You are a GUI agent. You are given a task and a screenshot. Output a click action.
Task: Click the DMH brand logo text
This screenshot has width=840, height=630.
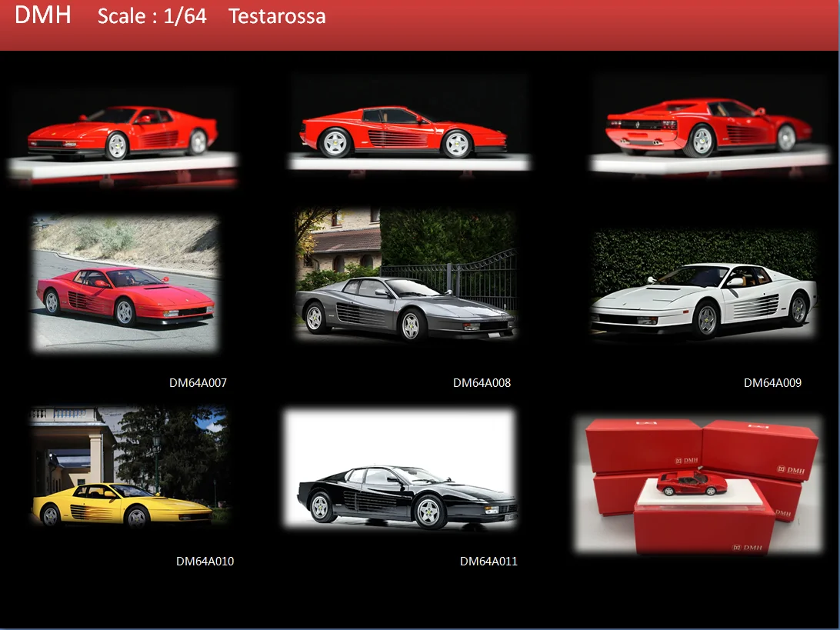click(x=44, y=15)
